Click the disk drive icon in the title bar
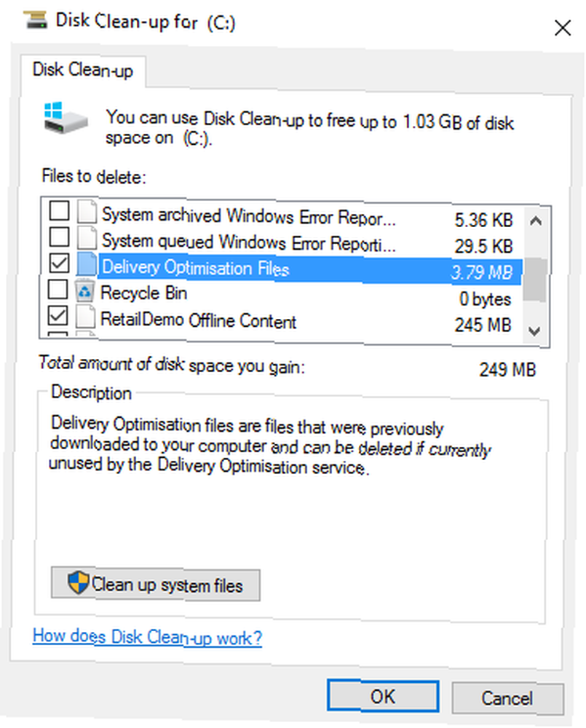 (x=36, y=20)
